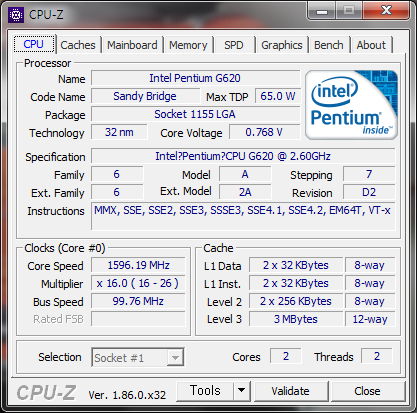Image resolution: width=417 pixels, height=413 pixels.
Task: Click the CPU-Z app icon in title bar
Action: point(16,15)
